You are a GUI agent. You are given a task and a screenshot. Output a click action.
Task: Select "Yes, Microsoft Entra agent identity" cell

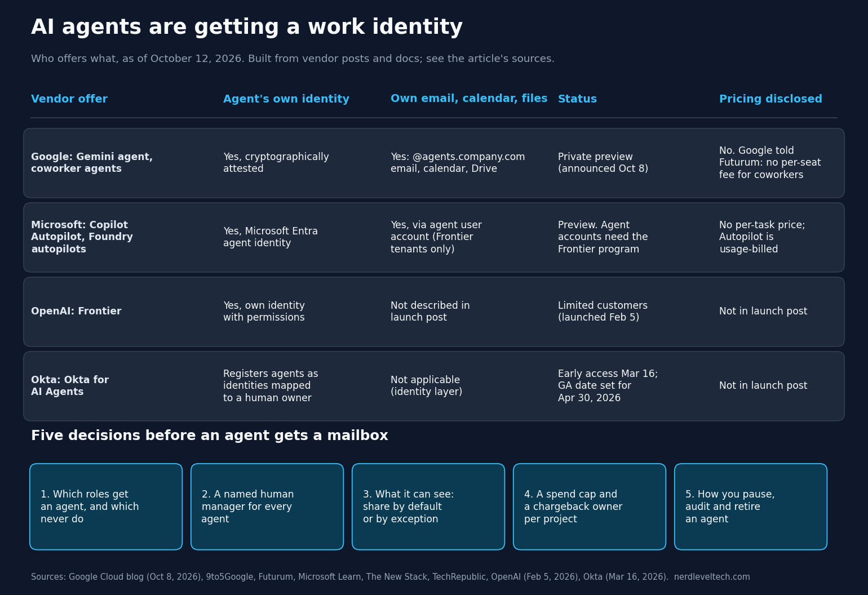(x=271, y=237)
